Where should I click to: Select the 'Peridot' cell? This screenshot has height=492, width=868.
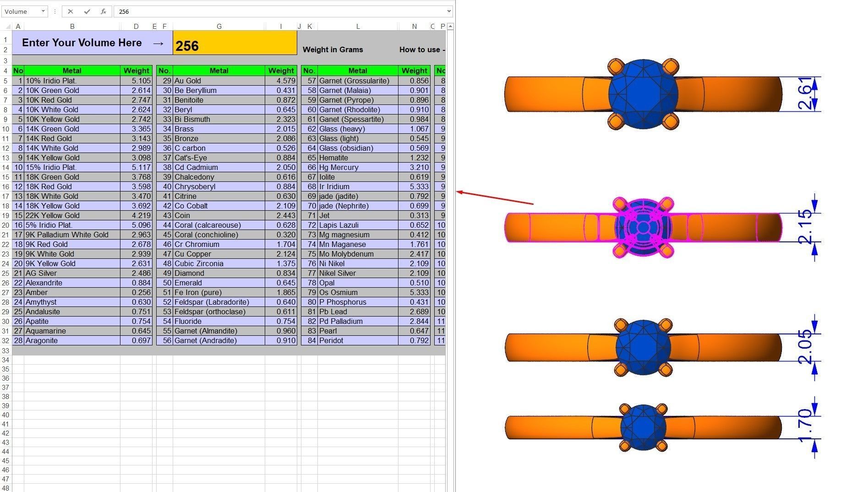(x=358, y=340)
